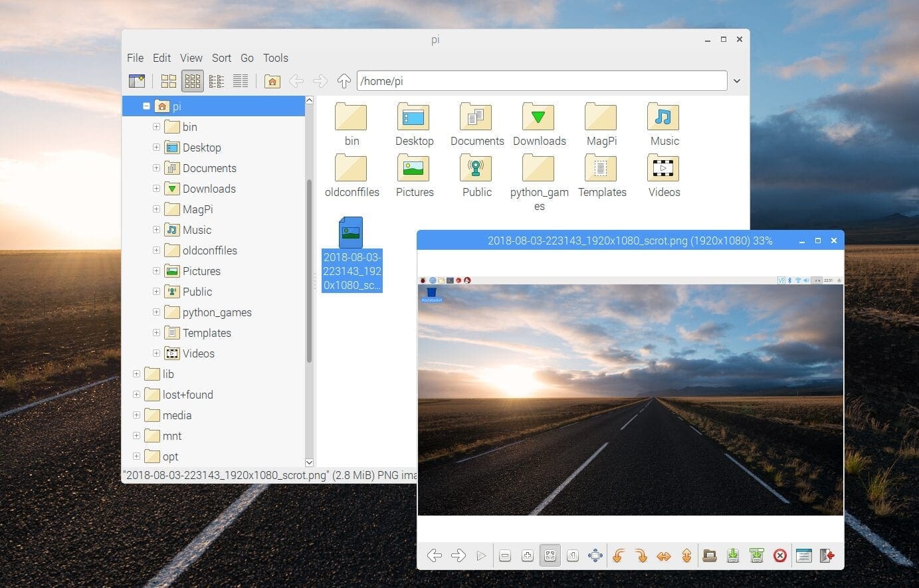The width and height of the screenshot is (919, 588).
Task: Start slideshow in the image viewer
Action: [x=481, y=555]
